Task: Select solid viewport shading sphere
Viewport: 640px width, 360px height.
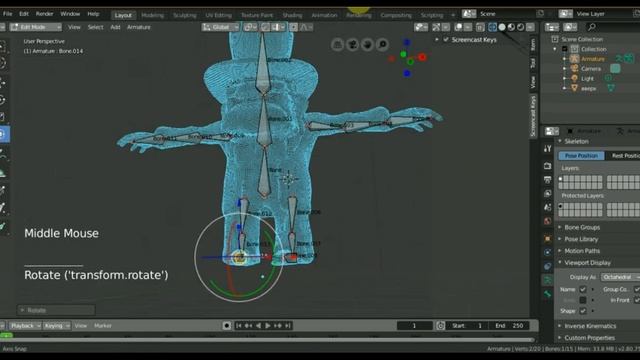Action: point(502,27)
